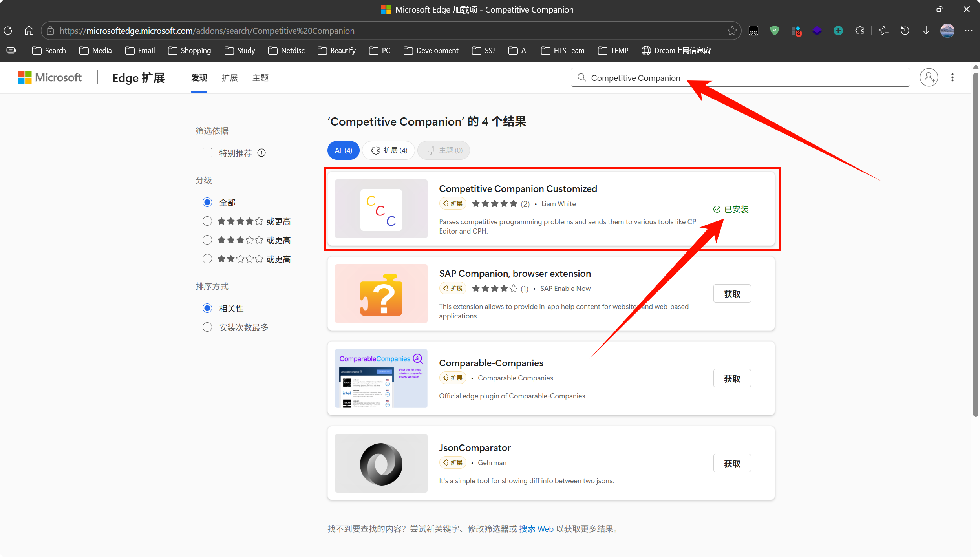The image size is (980, 557).
Task: Get the SAP Companion extension
Action: (732, 294)
